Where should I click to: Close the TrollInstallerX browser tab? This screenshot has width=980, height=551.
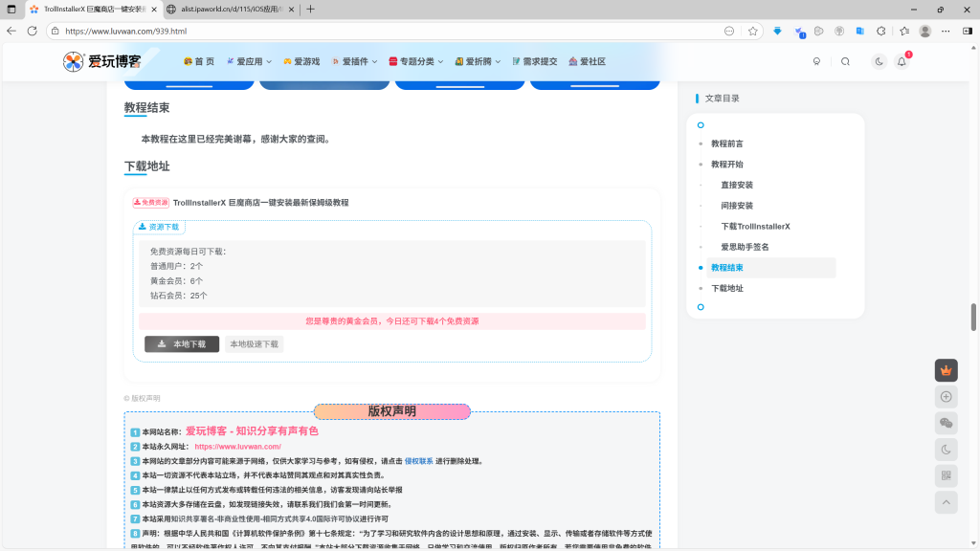click(154, 10)
